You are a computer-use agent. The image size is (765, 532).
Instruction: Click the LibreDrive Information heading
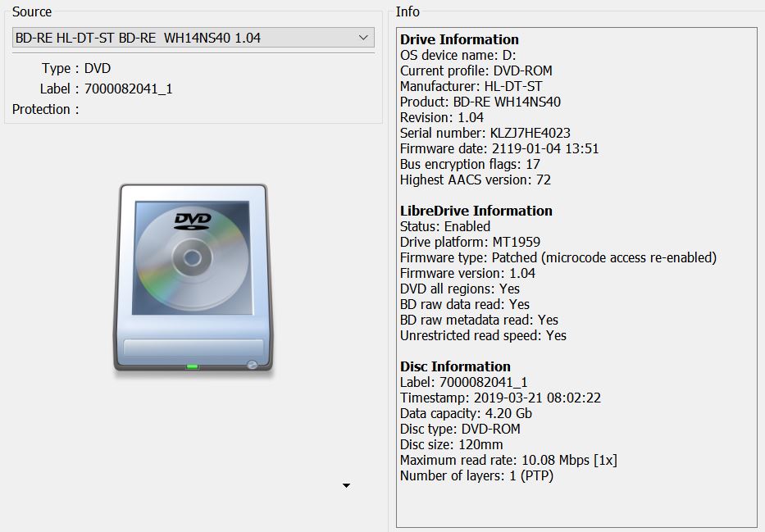tap(476, 211)
